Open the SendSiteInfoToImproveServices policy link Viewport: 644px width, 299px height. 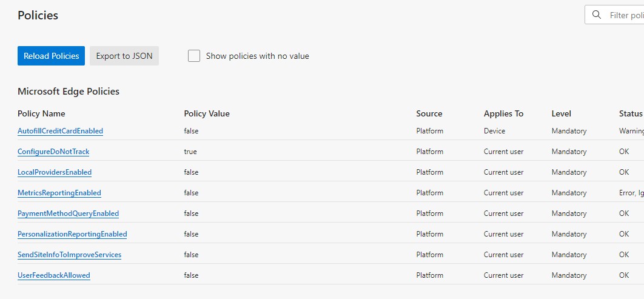coord(69,254)
